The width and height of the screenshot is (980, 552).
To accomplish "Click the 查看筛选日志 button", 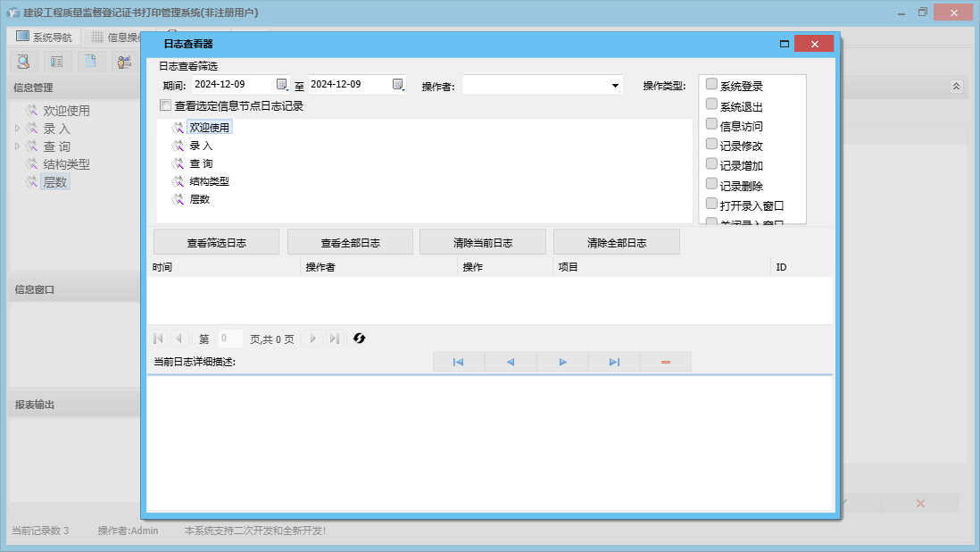I will coord(216,243).
